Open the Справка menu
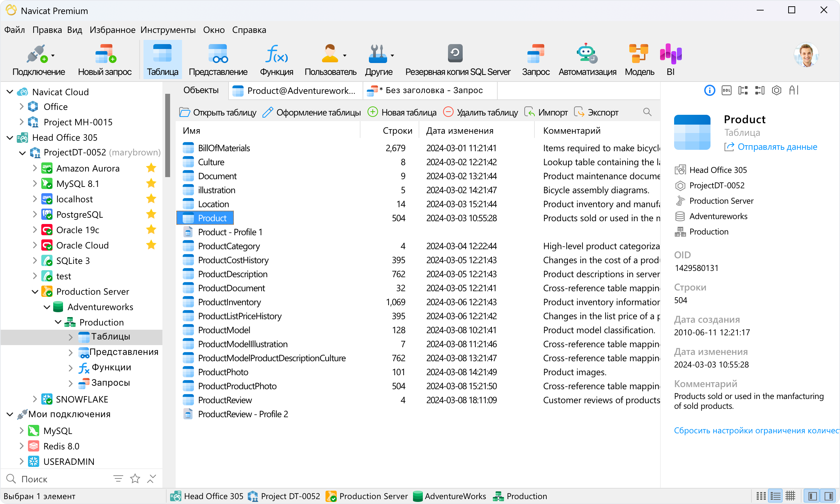The height and width of the screenshot is (504, 840). pyautogui.click(x=249, y=30)
